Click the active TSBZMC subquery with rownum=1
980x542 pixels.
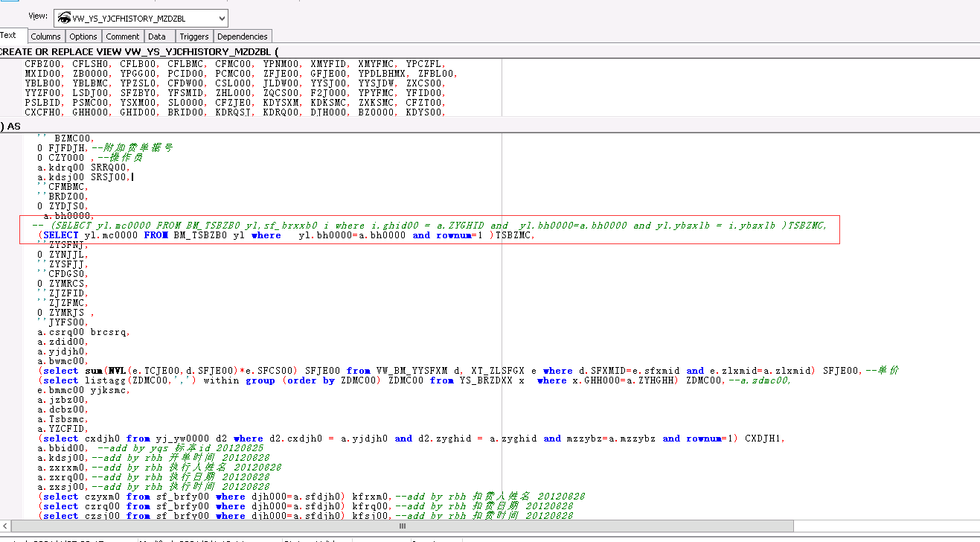click(x=286, y=235)
